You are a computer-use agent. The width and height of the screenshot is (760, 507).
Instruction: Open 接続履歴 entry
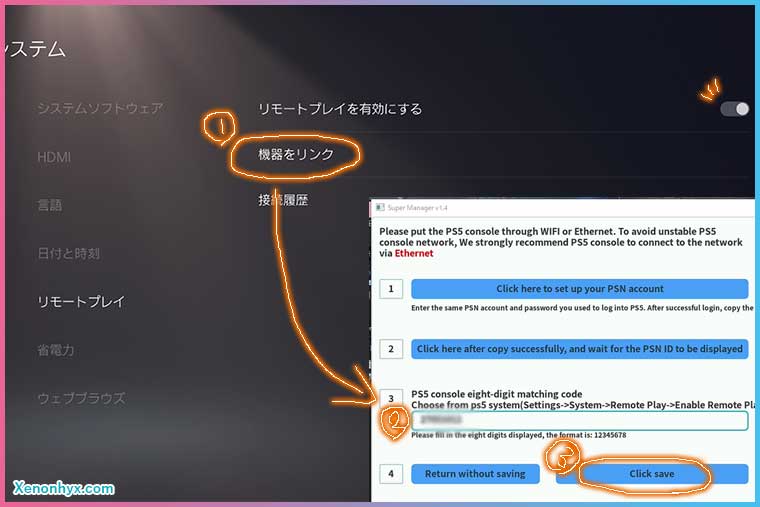(x=283, y=200)
